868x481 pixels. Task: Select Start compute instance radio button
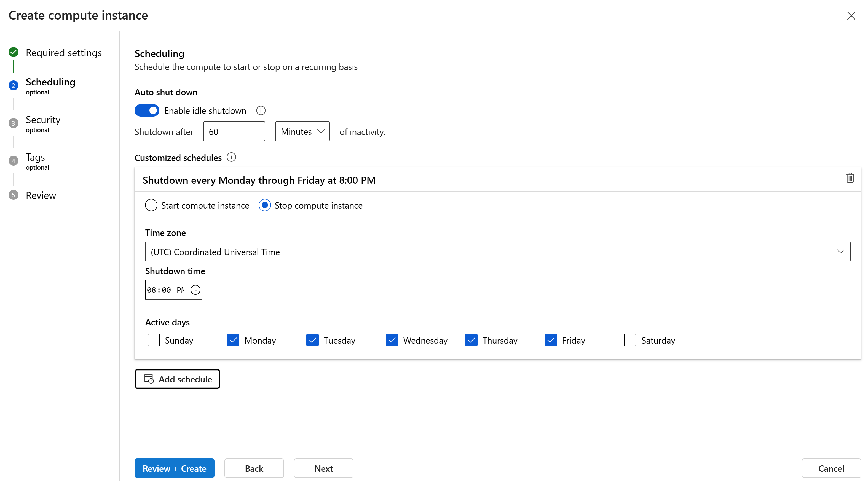pyautogui.click(x=151, y=205)
